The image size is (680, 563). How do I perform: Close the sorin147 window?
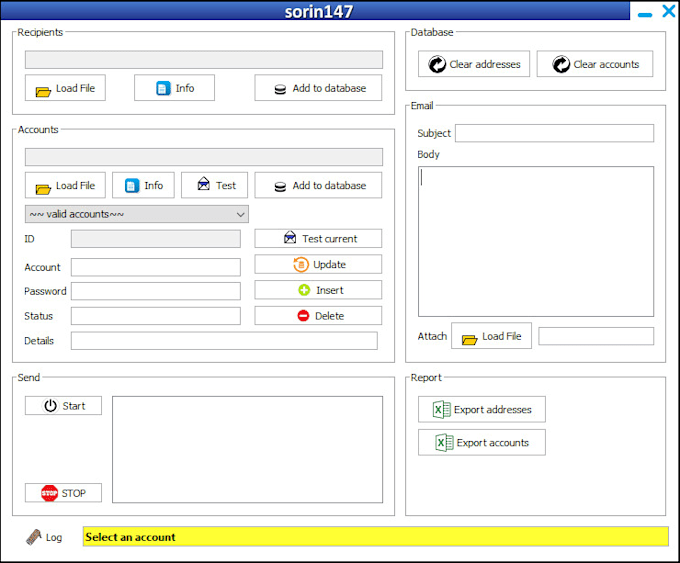669,11
